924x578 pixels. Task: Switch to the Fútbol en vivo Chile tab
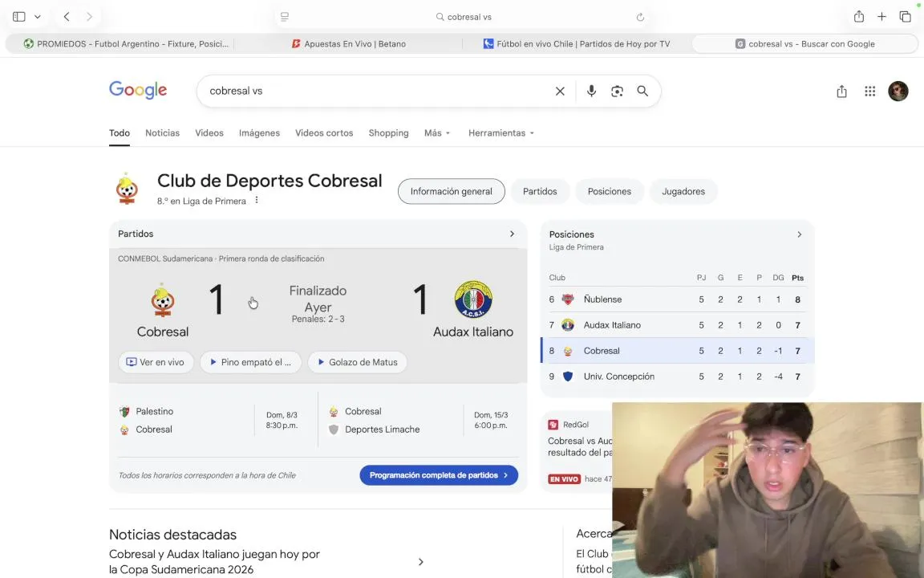[x=577, y=43]
